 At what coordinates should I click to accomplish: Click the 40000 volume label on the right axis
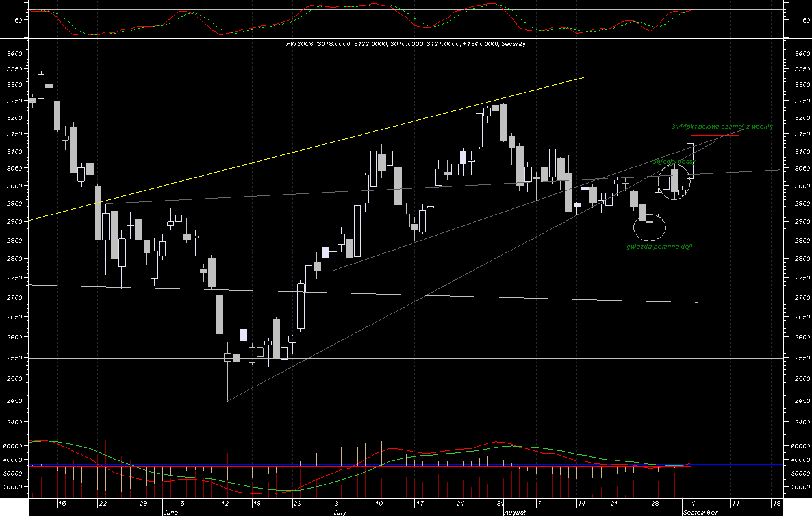pyautogui.click(x=800, y=460)
